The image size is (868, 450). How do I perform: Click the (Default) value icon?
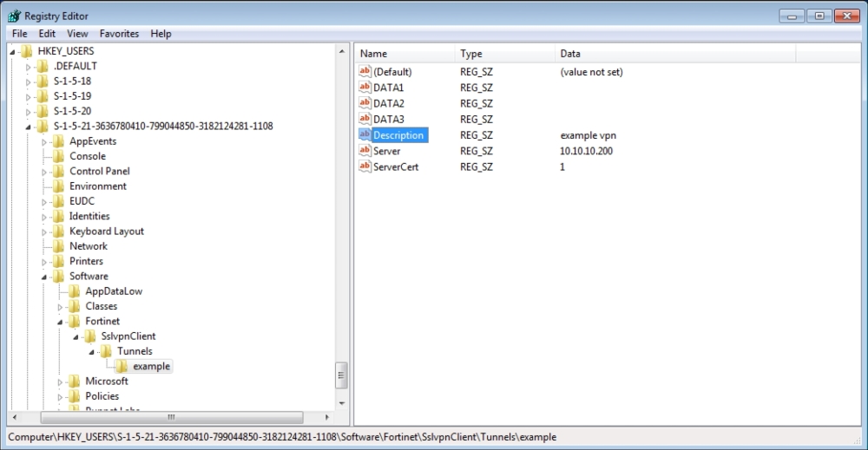pyautogui.click(x=365, y=72)
